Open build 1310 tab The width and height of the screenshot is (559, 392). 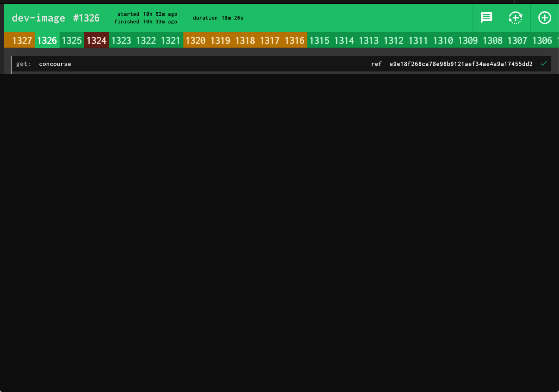coord(443,40)
